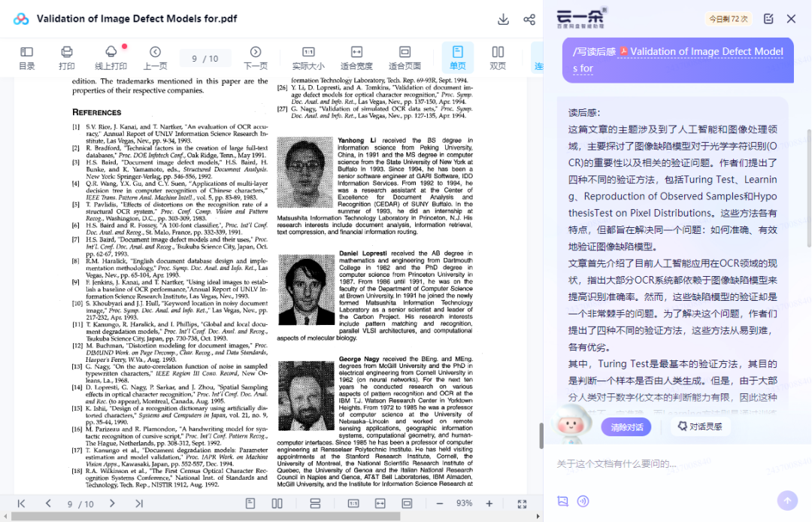Go to next page in bottom bar
The width and height of the screenshot is (812, 522).
(112, 503)
